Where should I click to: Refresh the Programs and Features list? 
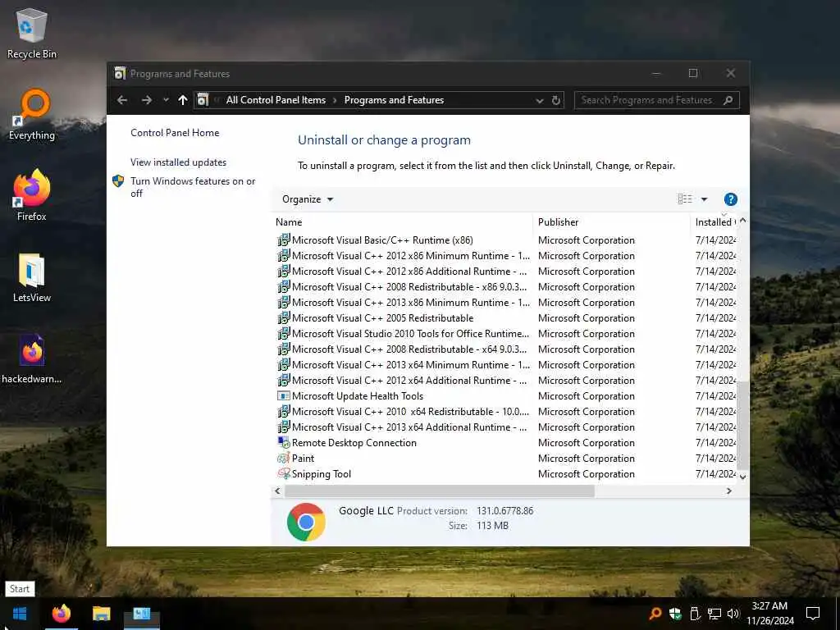click(556, 100)
